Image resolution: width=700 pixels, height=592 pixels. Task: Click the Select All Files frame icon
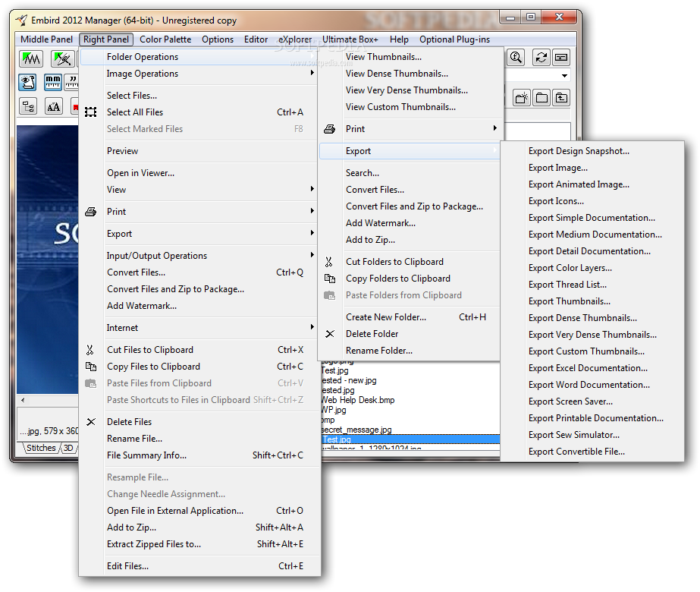[x=90, y=112]
